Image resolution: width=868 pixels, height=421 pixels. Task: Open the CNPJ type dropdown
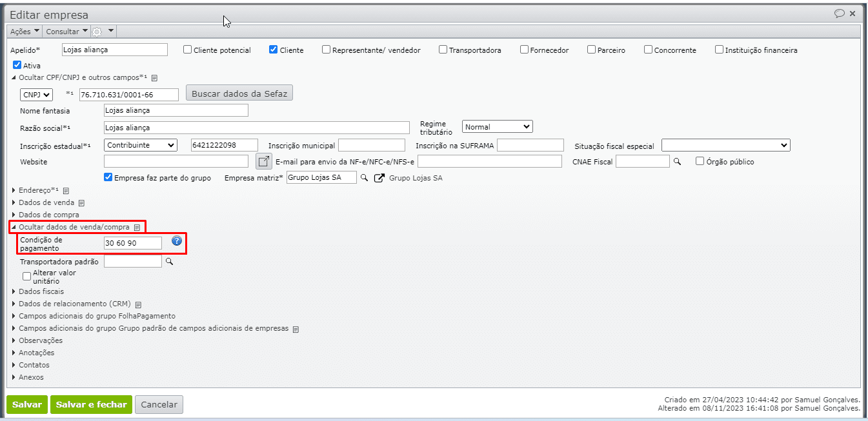[36, 95]
